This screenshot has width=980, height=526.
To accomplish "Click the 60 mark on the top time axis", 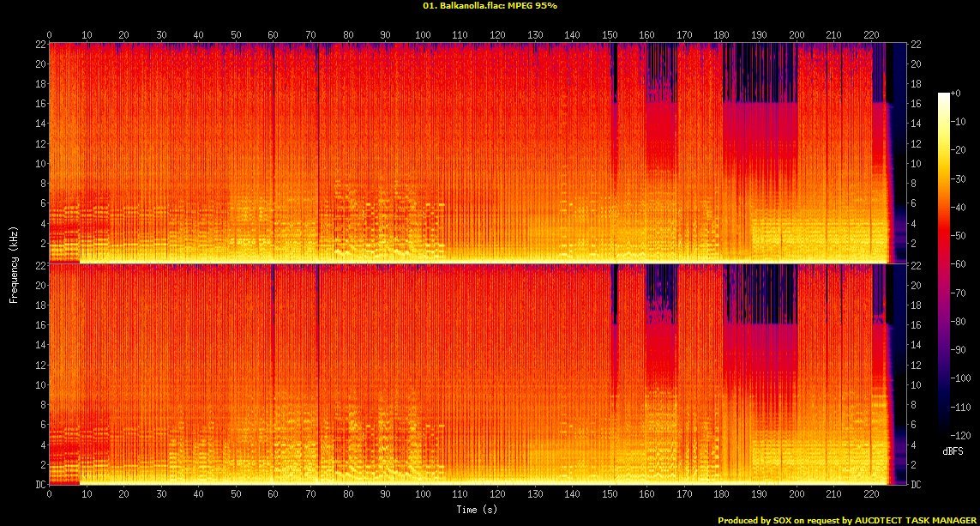I will click(274, 35).
